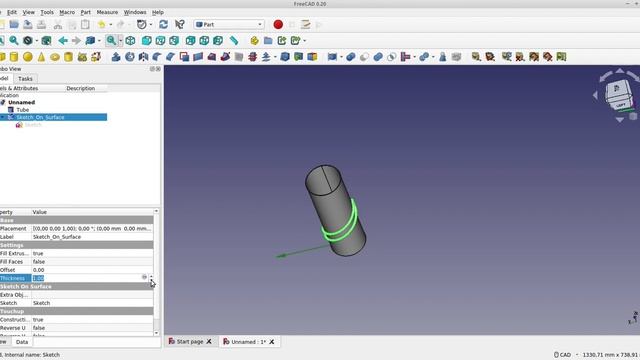Select the yellow Cone primitive icon

pos(41,57)
